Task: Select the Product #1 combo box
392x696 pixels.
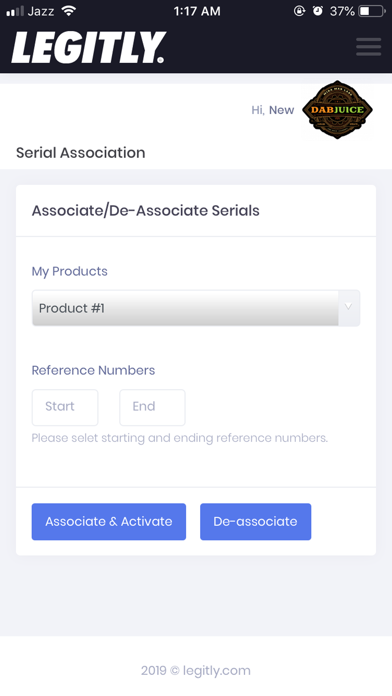Action: click(196, 308)
